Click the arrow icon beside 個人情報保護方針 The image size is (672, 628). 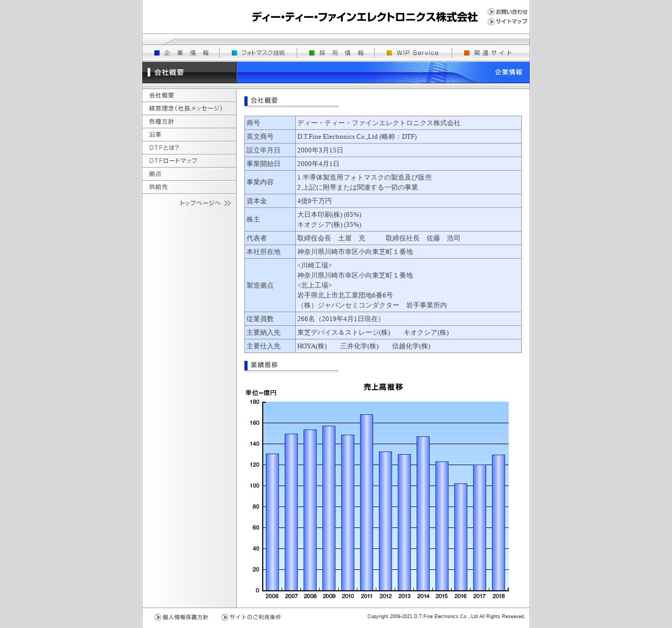point(158,617)
